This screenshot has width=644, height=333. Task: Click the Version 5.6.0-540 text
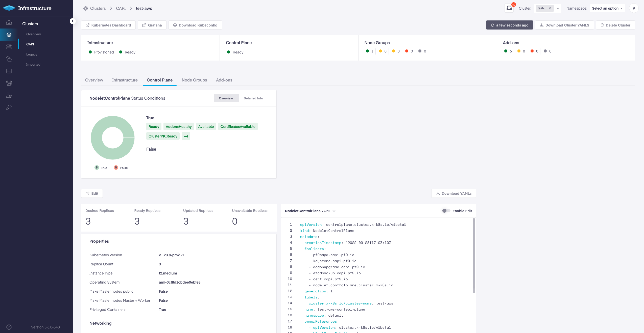pos(45,327)
